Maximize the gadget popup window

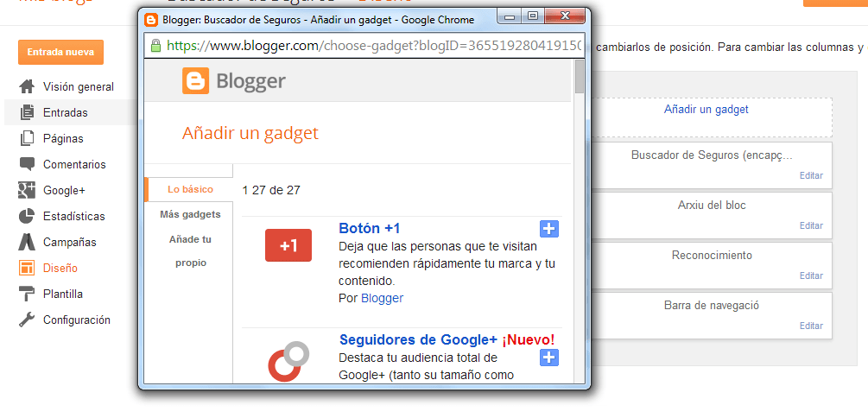533,16
